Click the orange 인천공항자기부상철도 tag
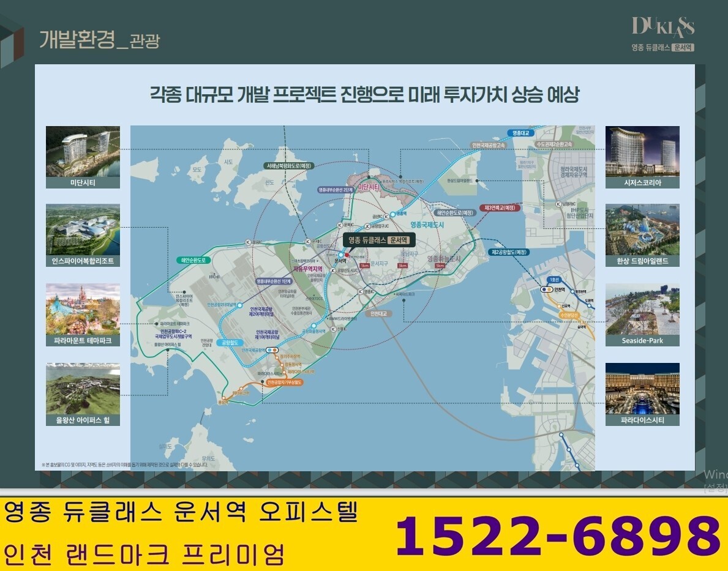This screenshot has height=571, width=728. pyautogui.click(x=284, y=382)
